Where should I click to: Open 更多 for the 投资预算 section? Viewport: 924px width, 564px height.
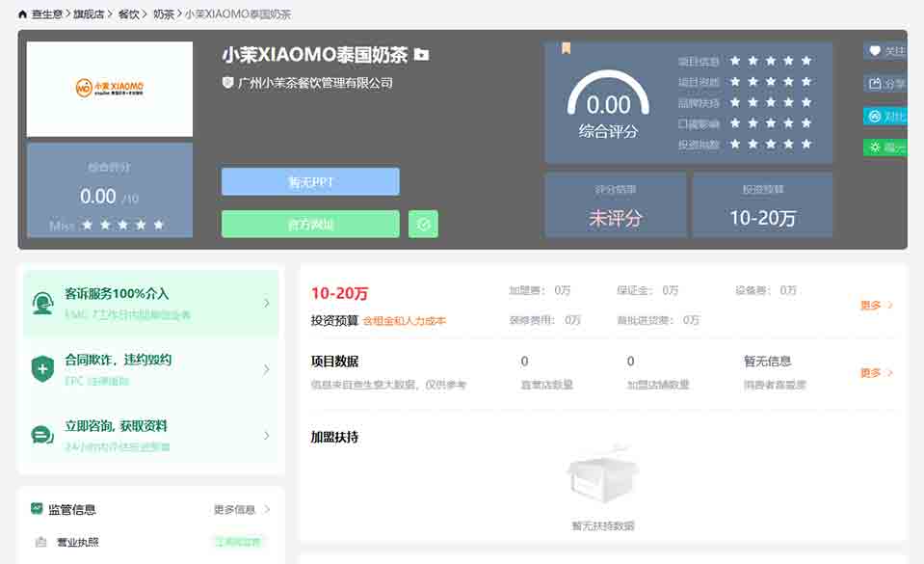point(876,306)
